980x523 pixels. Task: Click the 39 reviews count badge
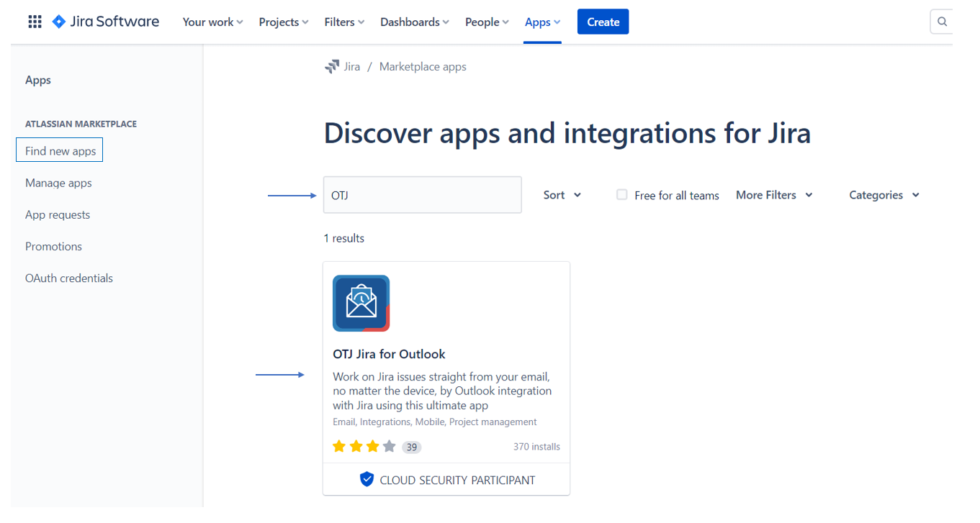(411, 447)
